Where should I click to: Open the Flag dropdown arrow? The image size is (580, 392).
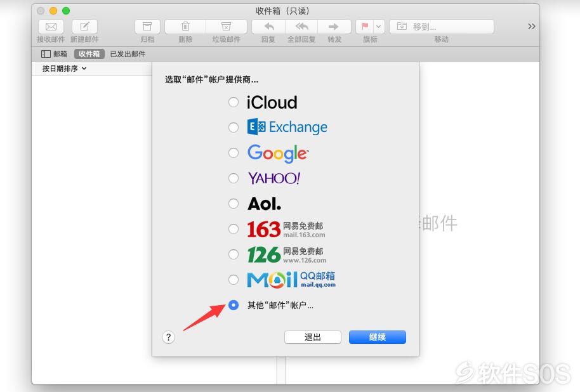[379, 27]
